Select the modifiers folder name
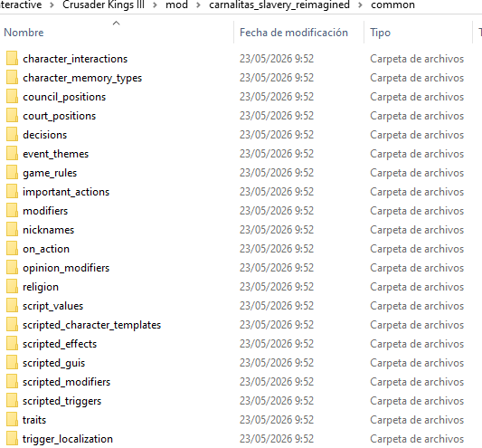 click(x=45, y=211)
